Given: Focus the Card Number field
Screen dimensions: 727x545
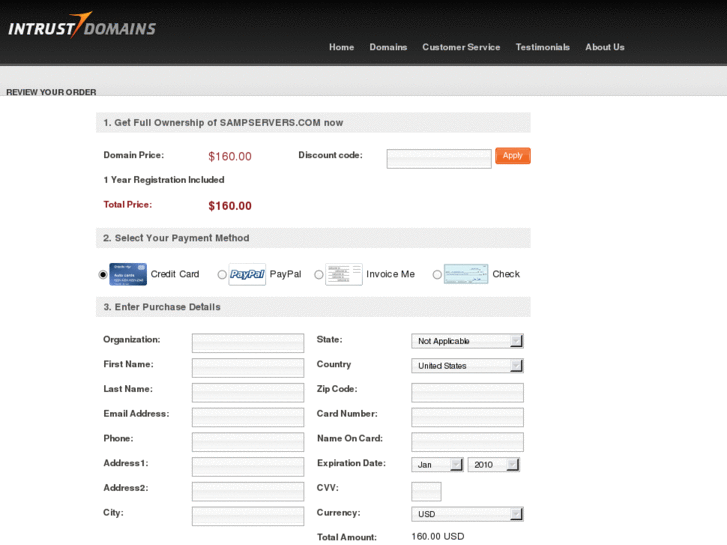Looking at the screenshot, I should 467,417.
